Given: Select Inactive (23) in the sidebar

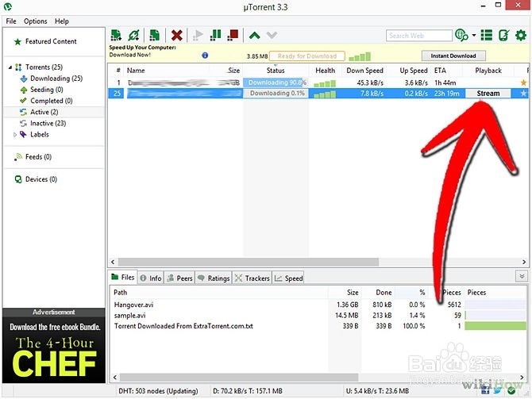Looking at the screenshot, I should 48,123.
